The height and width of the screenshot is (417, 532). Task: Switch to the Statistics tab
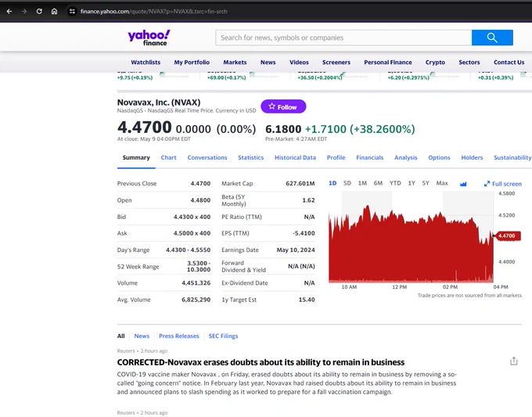pos(250,157)
